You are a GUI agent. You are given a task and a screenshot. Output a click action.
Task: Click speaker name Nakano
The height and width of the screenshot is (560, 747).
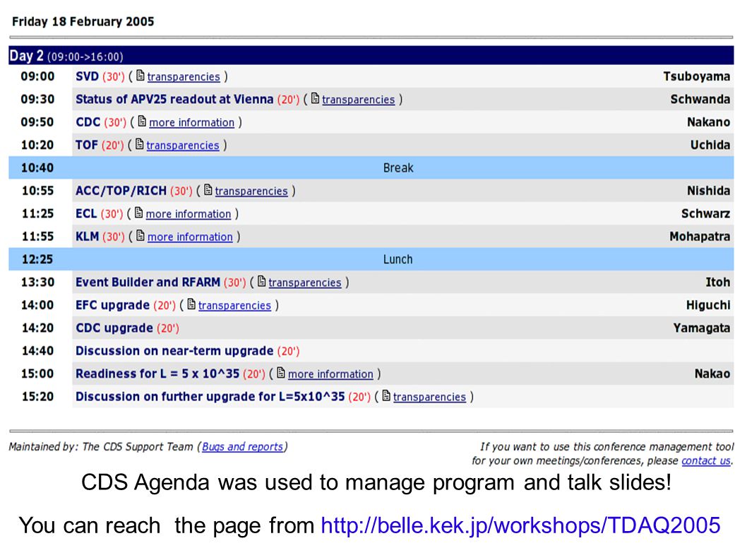(708, 122)
